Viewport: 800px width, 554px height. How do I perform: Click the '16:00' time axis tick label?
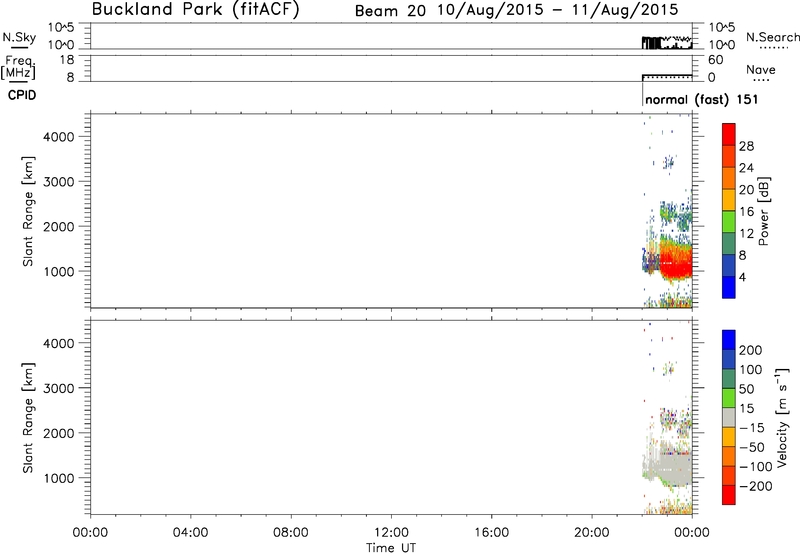point(491,533)
